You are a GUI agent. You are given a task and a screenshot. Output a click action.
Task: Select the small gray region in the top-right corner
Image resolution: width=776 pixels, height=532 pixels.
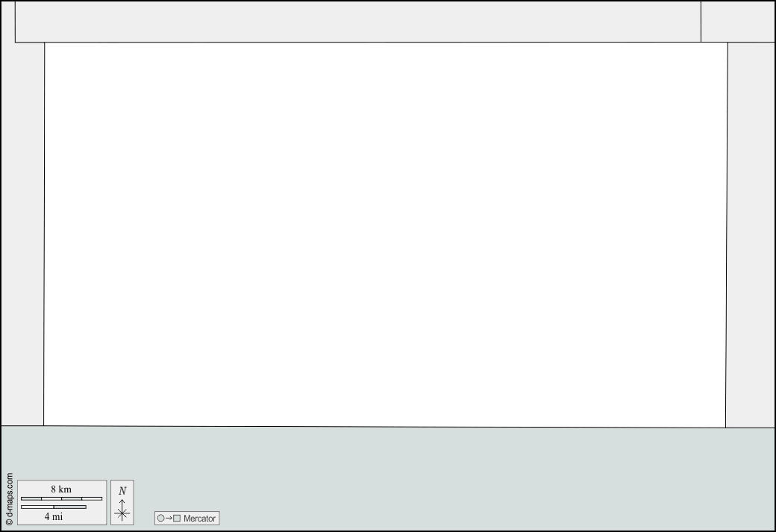738,22
